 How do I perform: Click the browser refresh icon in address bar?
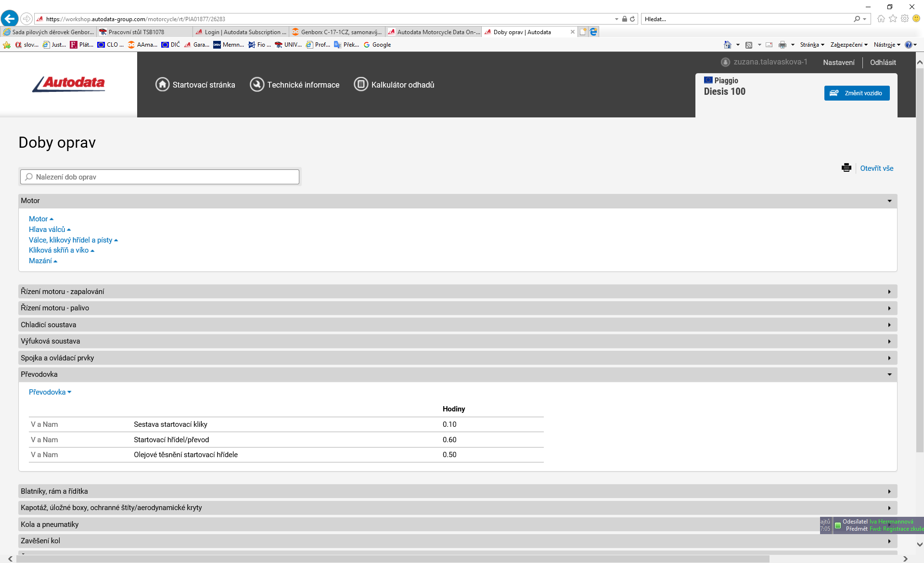point(632,19)
